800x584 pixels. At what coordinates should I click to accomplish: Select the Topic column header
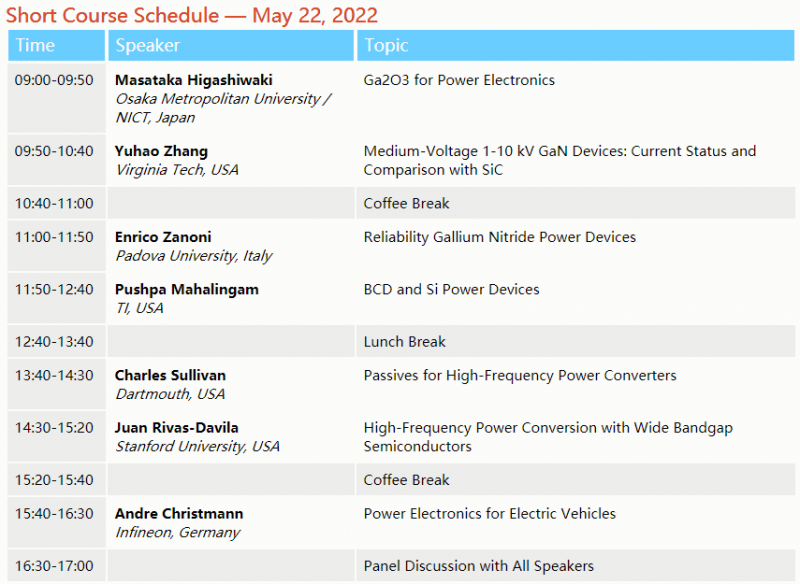pos(386,45)
